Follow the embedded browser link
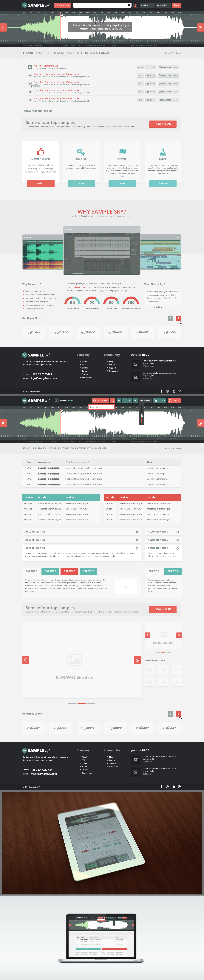The image size is (204, 980). pyautogui.click(x=80, y=287)
